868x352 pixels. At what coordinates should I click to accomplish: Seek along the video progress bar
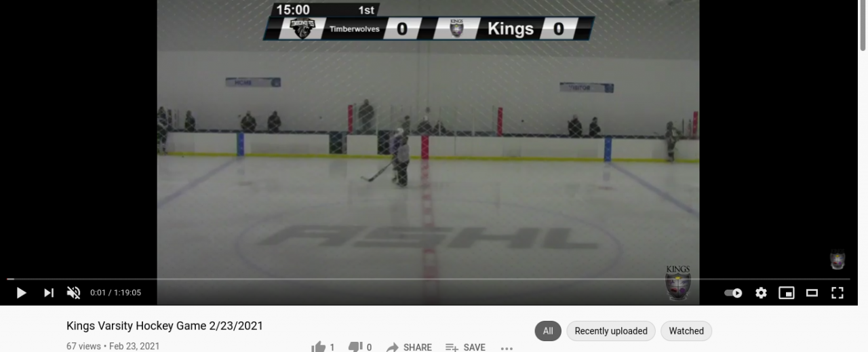click(429, 279)
